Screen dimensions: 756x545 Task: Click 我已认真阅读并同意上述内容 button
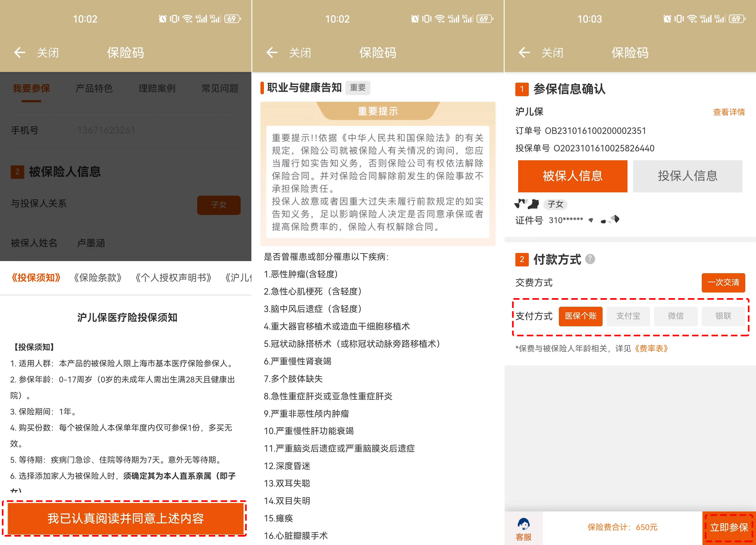125,518
